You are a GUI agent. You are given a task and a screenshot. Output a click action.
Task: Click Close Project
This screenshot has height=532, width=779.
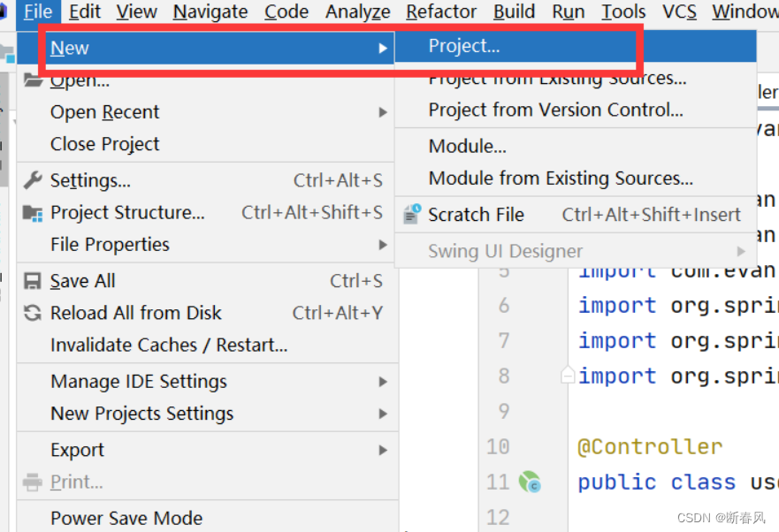click(x=105, y=144)
